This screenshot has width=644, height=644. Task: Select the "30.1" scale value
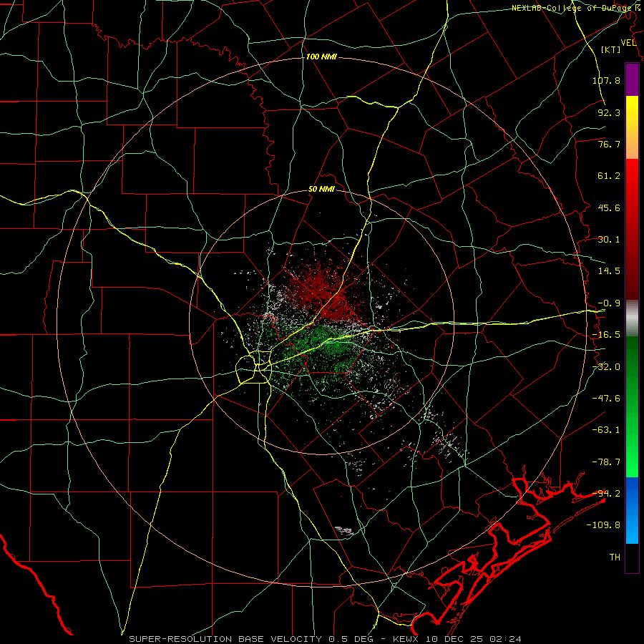[609, 240]
